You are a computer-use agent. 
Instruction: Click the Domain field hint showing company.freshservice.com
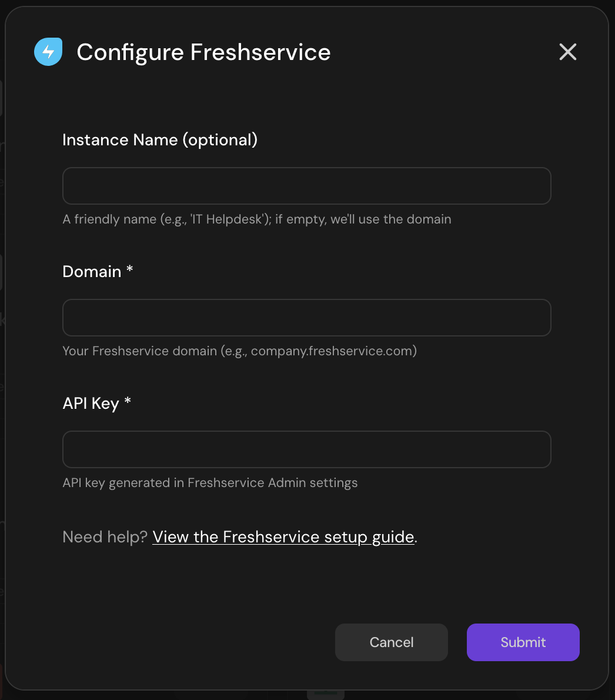tap(239, 351)
